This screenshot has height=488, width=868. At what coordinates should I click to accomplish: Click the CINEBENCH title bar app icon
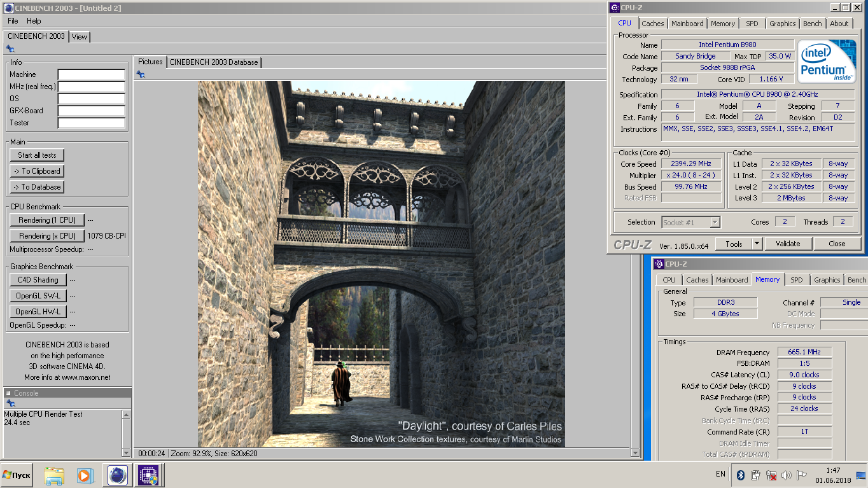8,8
